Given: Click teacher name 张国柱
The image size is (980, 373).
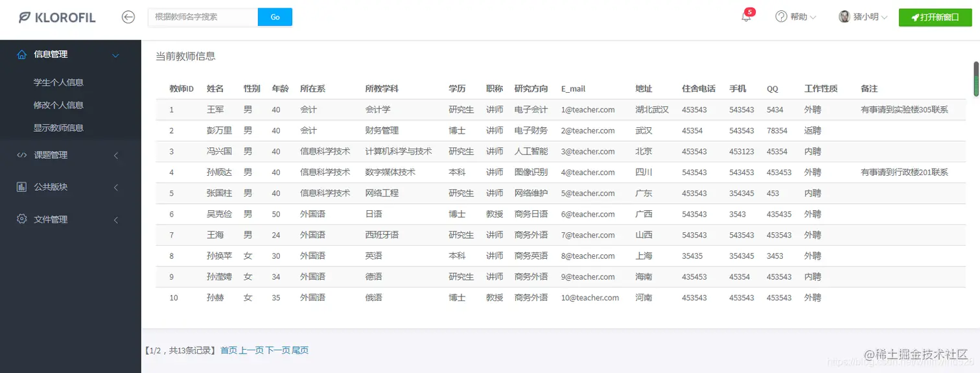Looking at the screenshot, I should point(219,193).
